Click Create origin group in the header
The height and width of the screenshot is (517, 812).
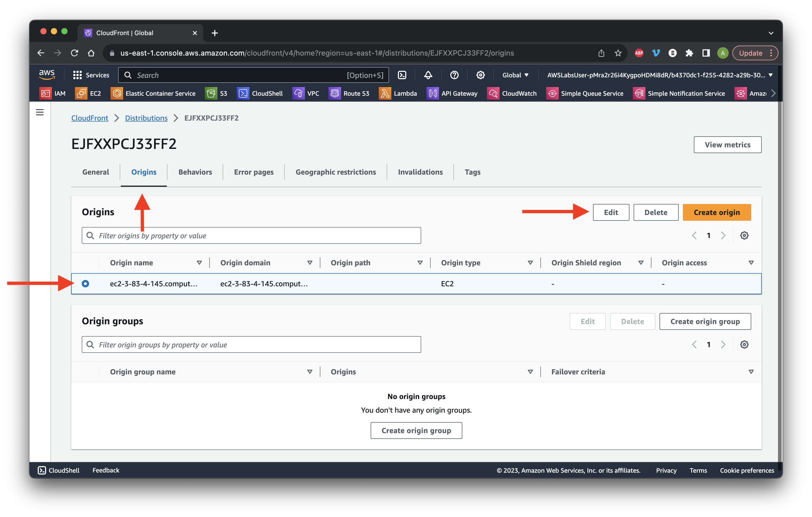[x=705, y=321]
